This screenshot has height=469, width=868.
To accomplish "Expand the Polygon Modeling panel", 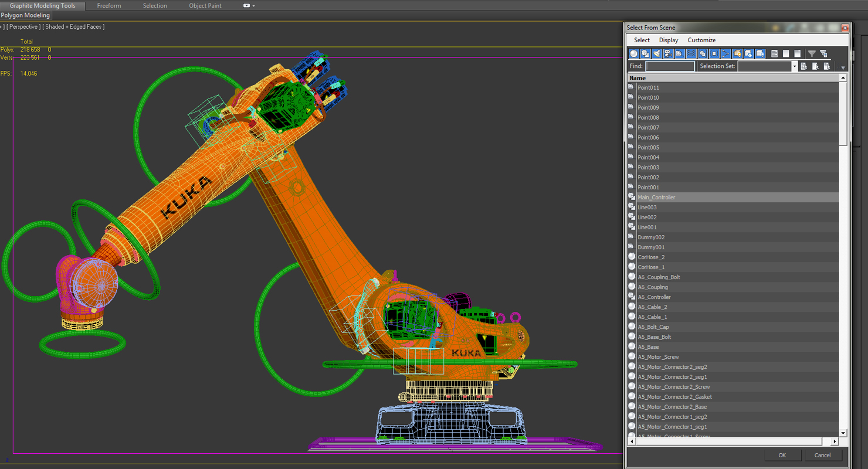I will 25,15.
